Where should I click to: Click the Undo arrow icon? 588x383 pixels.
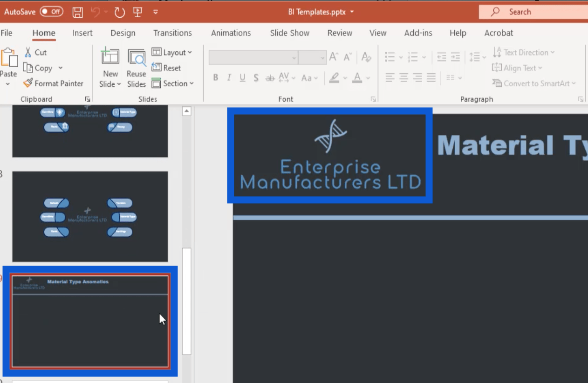[x=96, y=12]
